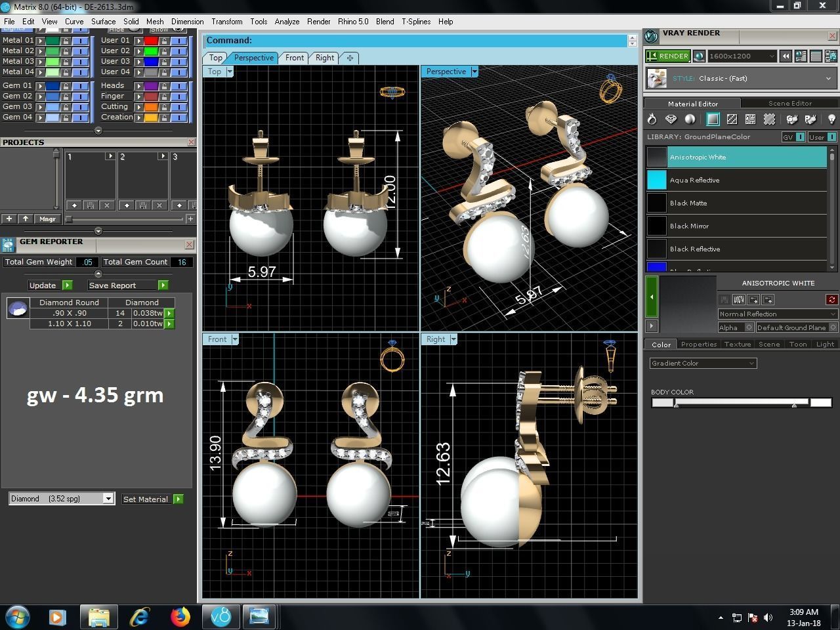Click the Metal 01 layer color swatch

coord(53,41)
